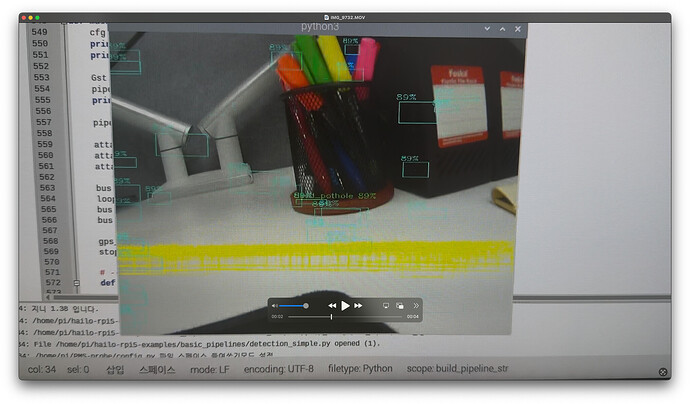Click line number 553 in editor gutter
The width and height of the screenshot is (690, 404).
(x=41, y=77)
